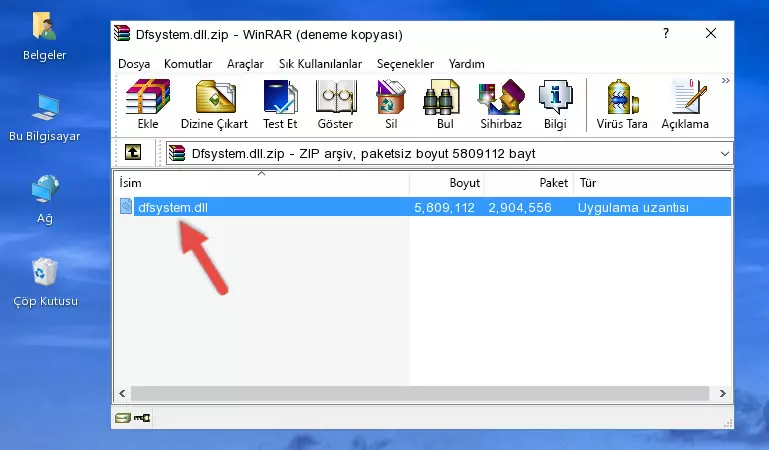
Task: Start Virüs Tara virus scan
Action: tap(622, 97)
